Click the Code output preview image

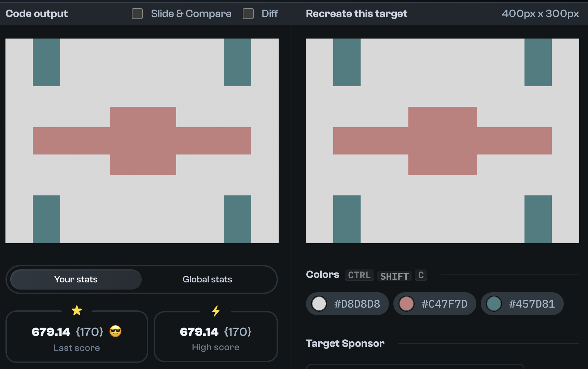pos(142,141)
